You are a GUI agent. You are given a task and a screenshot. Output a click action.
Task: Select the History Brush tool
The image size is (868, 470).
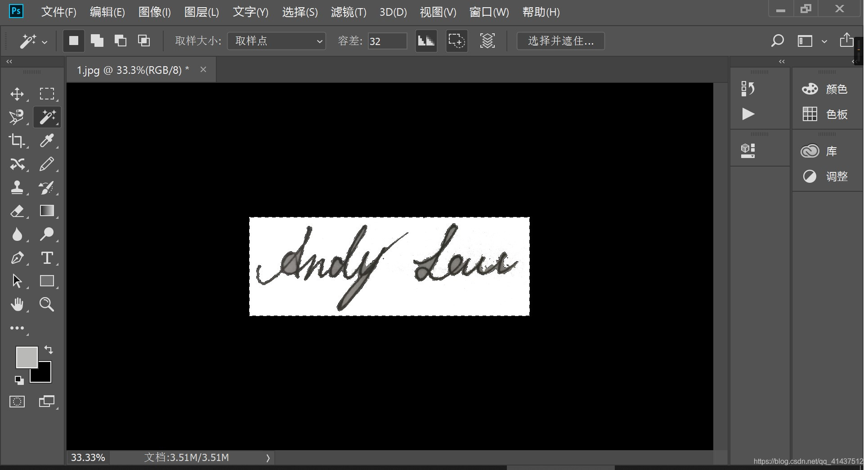click(47, 188)
